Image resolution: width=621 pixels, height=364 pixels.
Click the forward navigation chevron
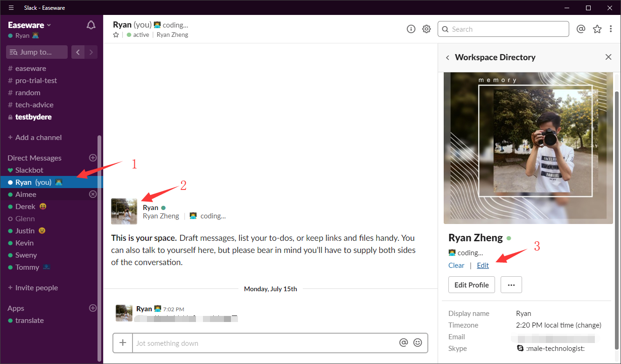coord(91,52)
